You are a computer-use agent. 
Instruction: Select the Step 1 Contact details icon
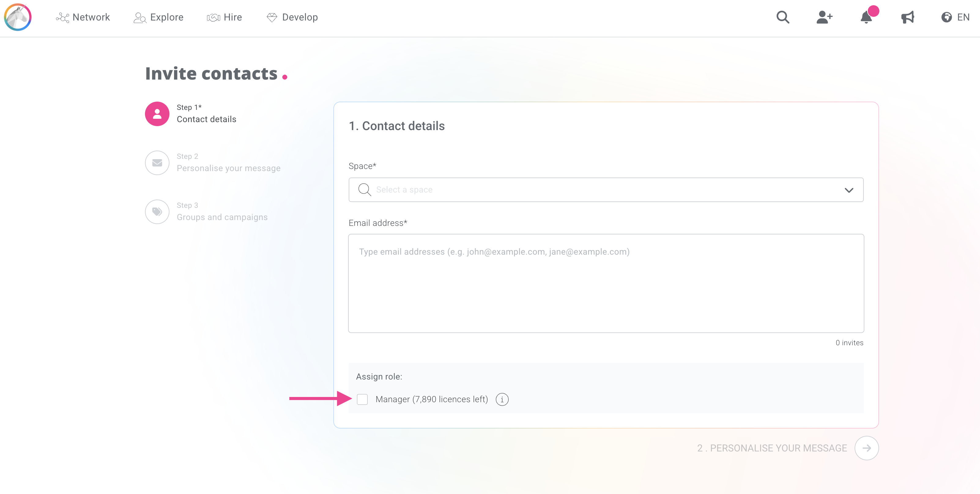click(157, 114)
